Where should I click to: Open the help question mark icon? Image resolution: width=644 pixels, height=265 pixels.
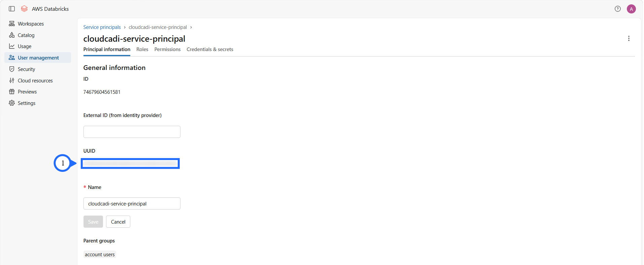618,9
